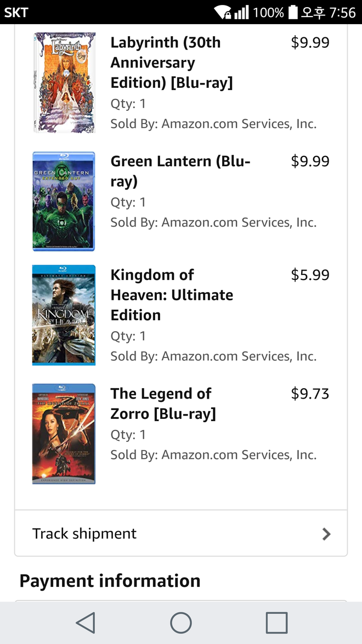The width and height of the screenshot is (362, 644).
Task: View The Legend of Zorro cover image
Action: 64,434
